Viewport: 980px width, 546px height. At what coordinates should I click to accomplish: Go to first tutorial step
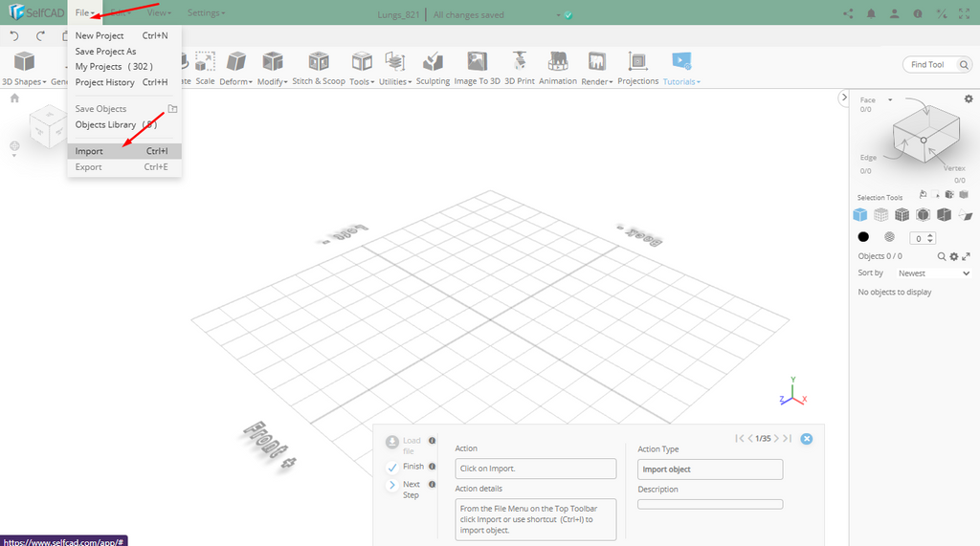tap(740, 439)
